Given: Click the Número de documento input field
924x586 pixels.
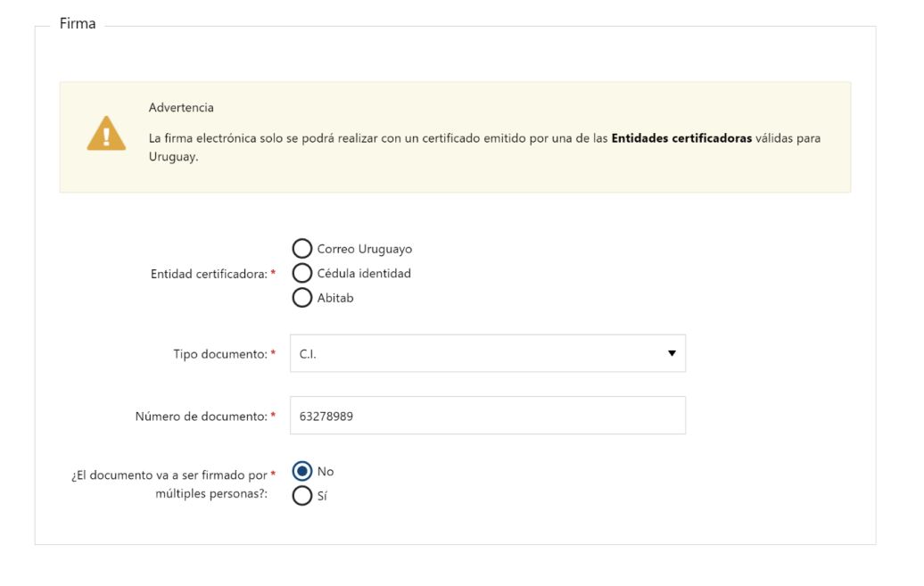Looking at the screenshot, I should pos(487,416).
